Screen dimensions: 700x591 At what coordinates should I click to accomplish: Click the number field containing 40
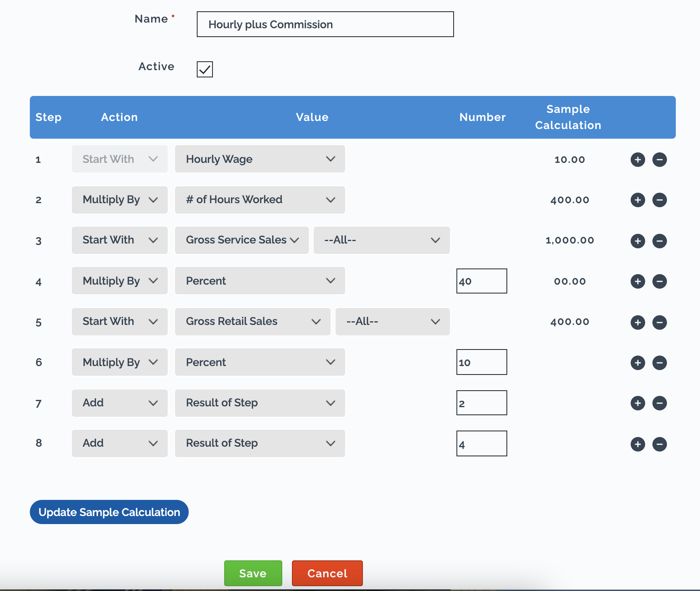click(x=482, y=281)
